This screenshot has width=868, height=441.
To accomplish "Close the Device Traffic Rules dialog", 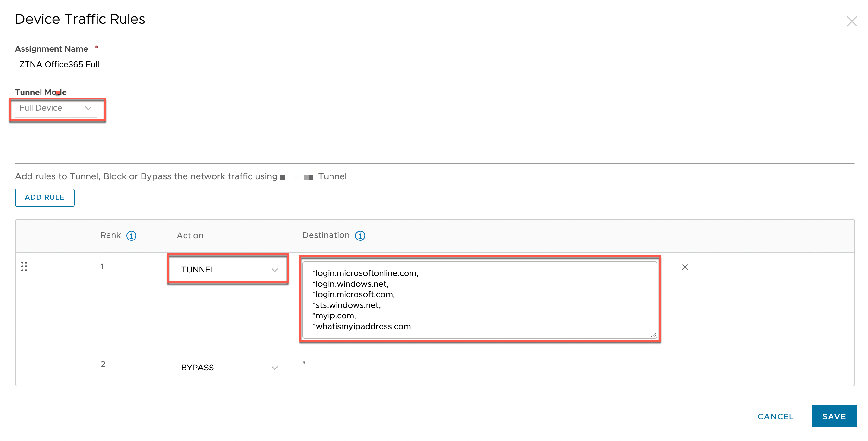I will 852,22.
